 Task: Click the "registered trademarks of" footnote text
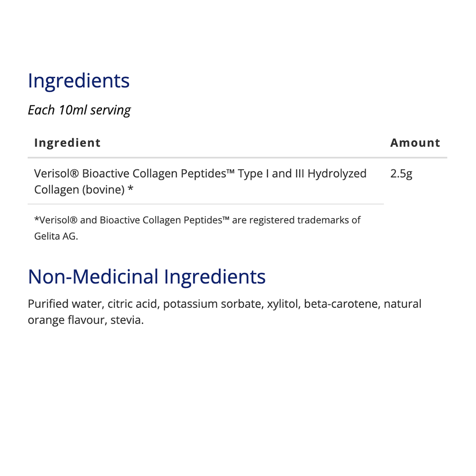(305, 220)
